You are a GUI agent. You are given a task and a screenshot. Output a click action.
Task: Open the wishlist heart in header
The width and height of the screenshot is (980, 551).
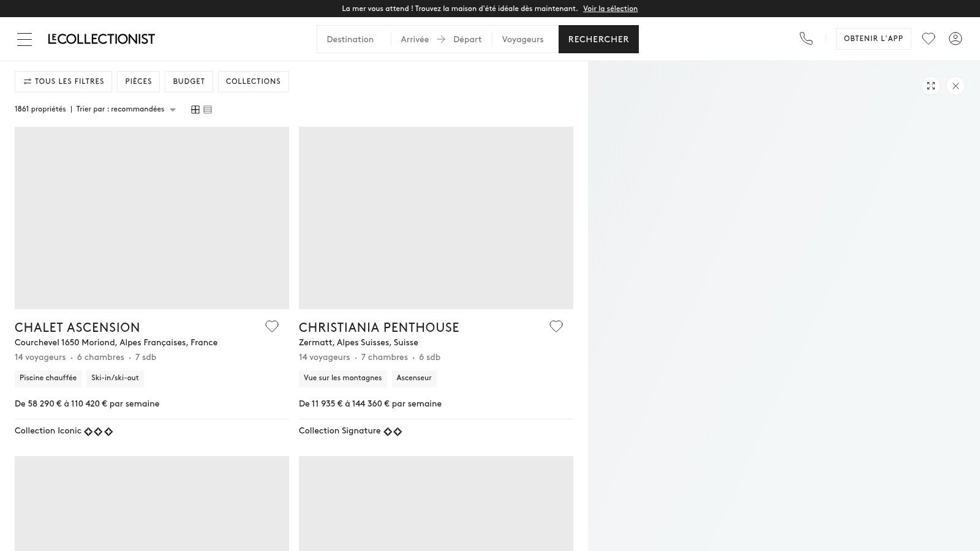(x=929, y=39)
